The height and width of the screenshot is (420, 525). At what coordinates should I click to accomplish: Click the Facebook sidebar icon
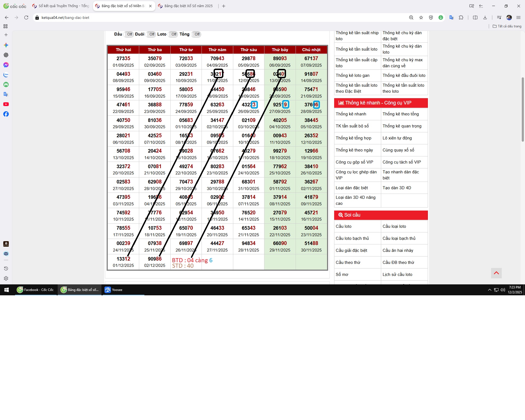click(x=6, y=114)
